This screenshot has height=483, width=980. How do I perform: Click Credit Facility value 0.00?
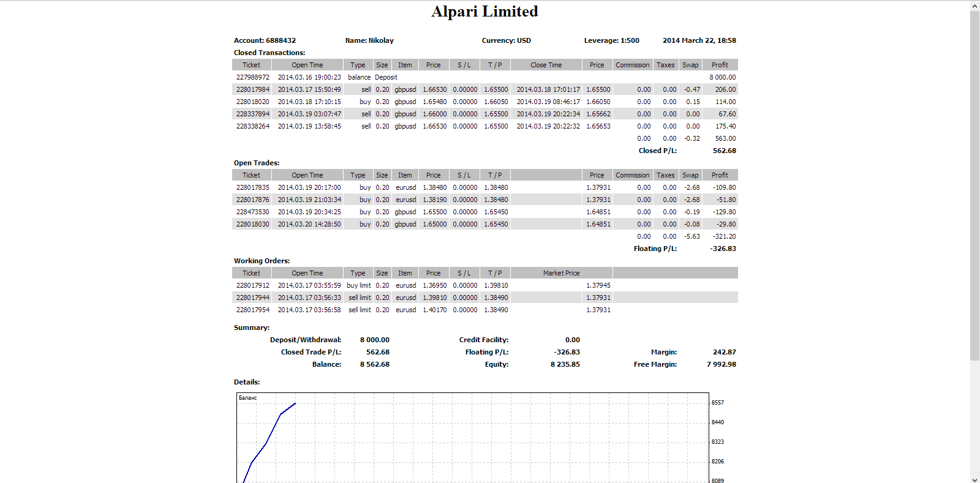coord(573,340)
